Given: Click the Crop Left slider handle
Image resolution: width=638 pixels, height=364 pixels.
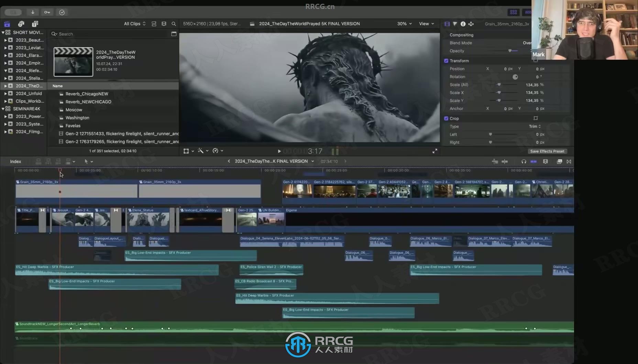Looking at the screenshot, I should click(x=491, y=134).
